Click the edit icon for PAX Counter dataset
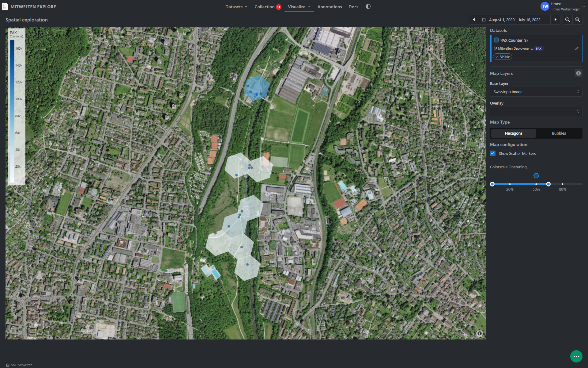 576,48
